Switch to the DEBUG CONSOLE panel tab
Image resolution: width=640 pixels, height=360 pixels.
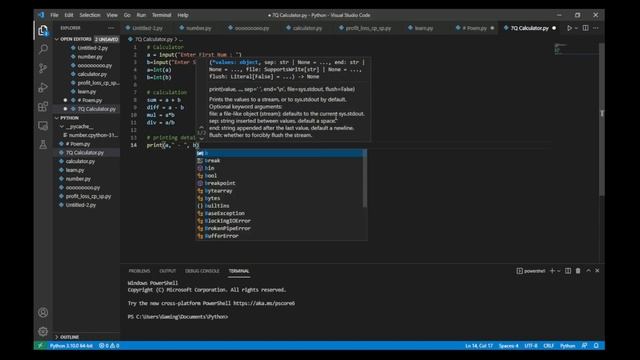click(202, 271)
